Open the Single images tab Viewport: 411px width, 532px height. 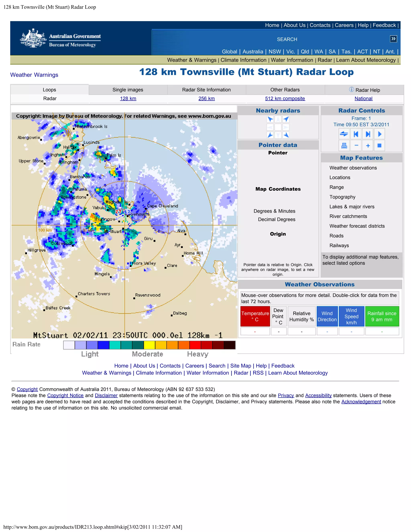(128, 90)
